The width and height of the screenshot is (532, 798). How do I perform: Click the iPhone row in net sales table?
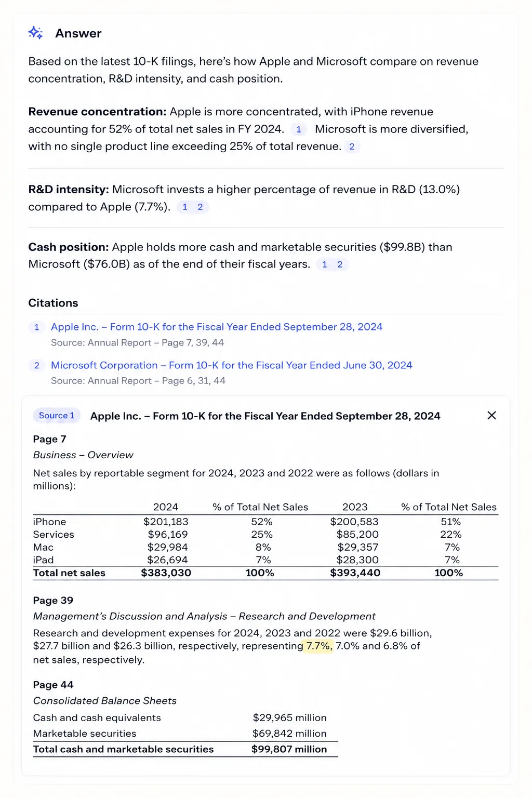(265, 522)
